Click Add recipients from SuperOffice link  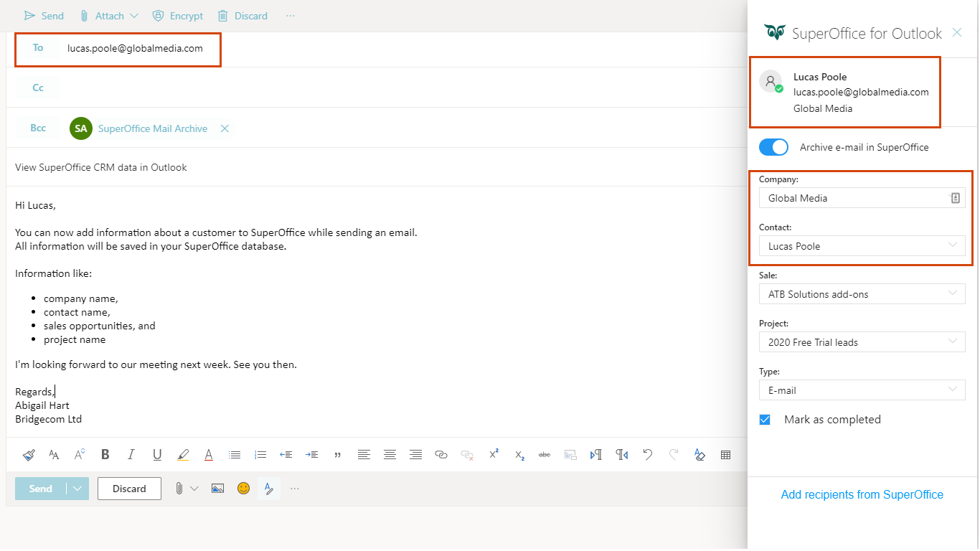[862, 494]
